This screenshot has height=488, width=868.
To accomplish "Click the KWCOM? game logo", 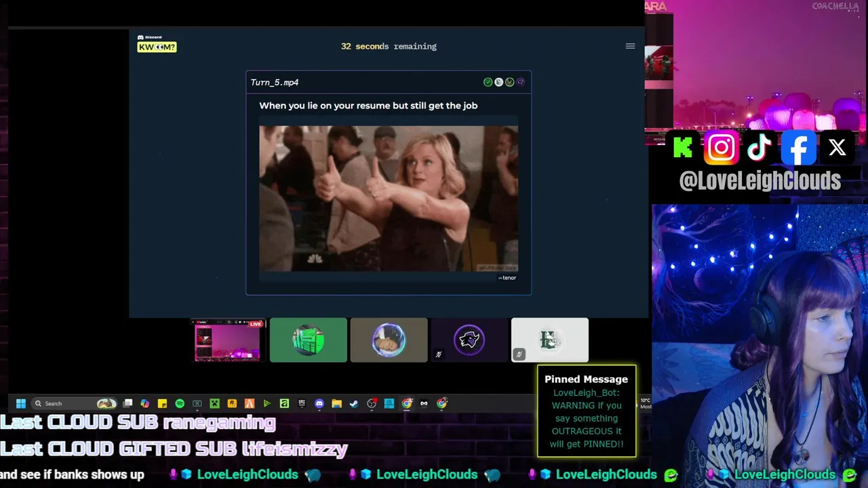I will point(157,47).
